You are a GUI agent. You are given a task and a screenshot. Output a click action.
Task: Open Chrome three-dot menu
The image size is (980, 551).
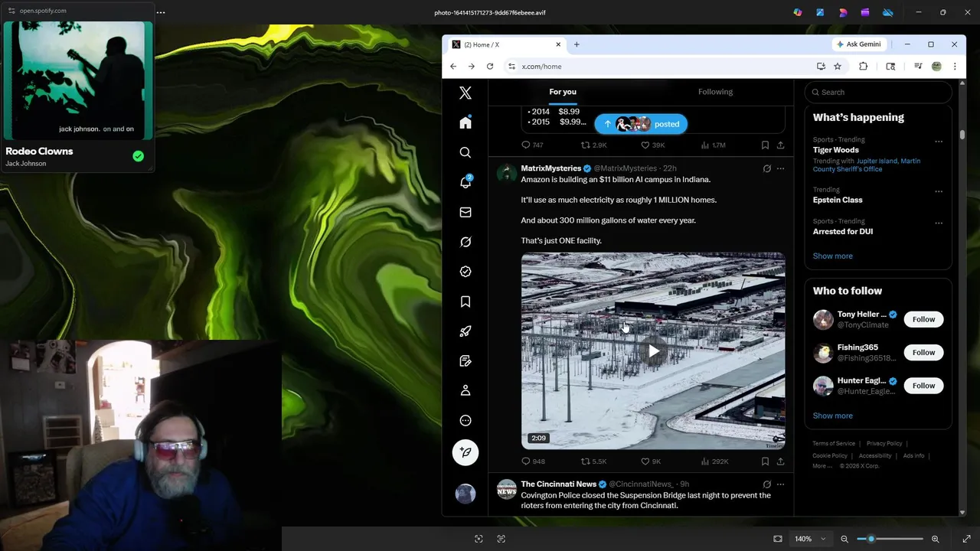(955, 67)
